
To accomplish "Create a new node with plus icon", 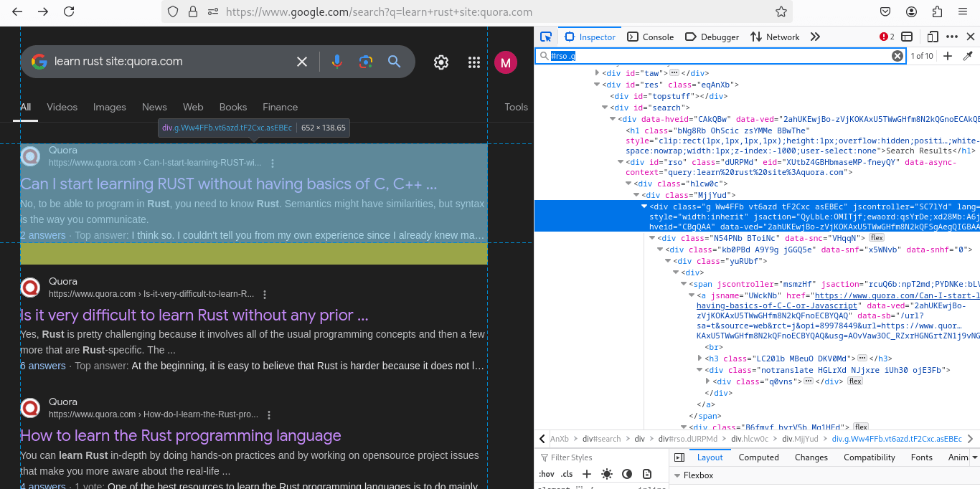I will (x=948, y=56).
